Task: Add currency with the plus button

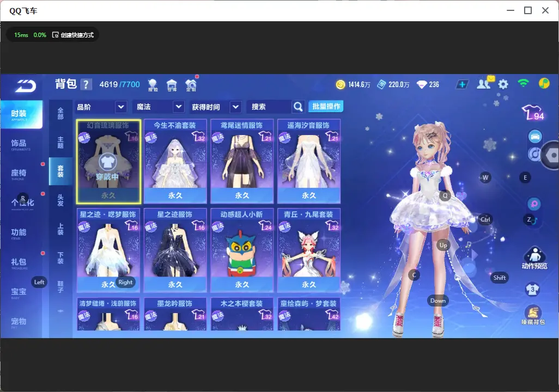Action: pos(462,84)
